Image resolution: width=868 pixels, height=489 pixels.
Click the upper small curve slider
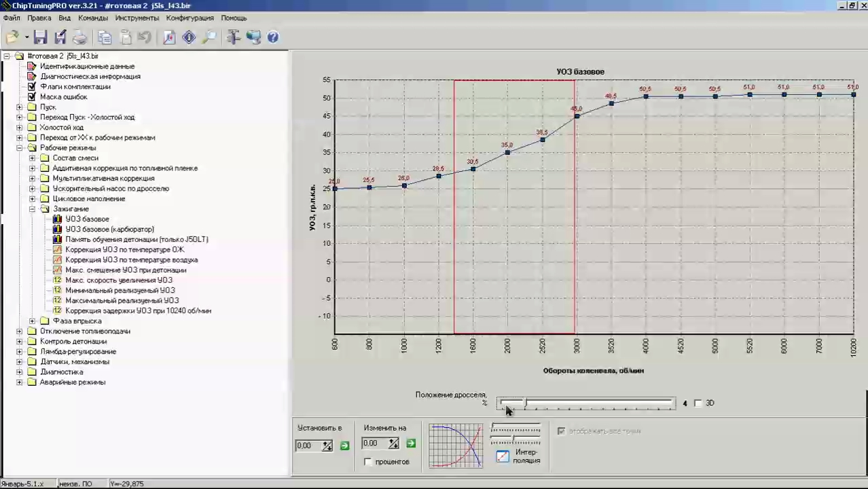point(516,429)
